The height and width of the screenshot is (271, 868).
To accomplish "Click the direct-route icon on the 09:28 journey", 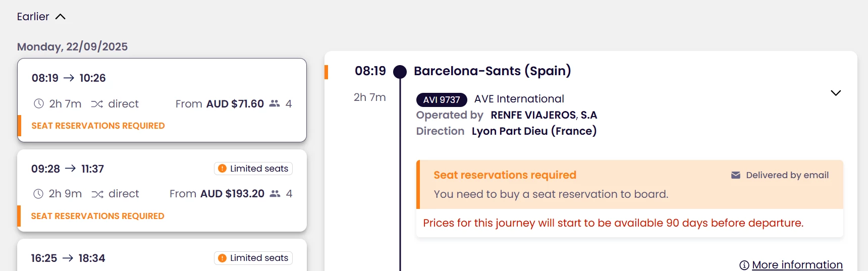I will click(97, 194).
